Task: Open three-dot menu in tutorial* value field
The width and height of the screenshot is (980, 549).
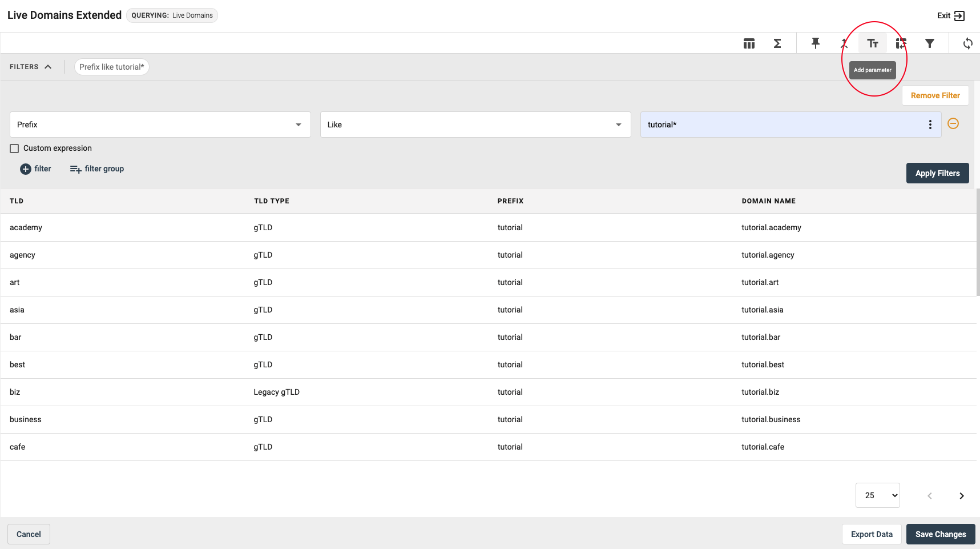Action: [930, 125]
